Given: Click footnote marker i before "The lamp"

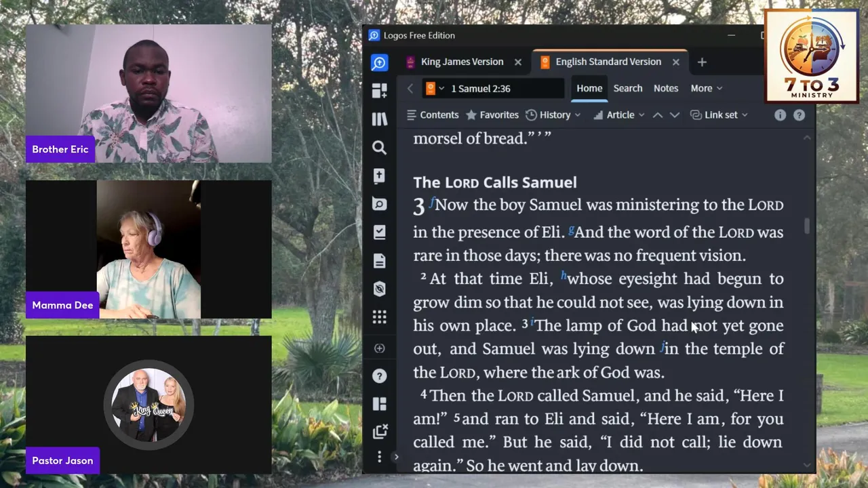Looking at the screenshot, I should pyautogui.click(x=532, y=322).
